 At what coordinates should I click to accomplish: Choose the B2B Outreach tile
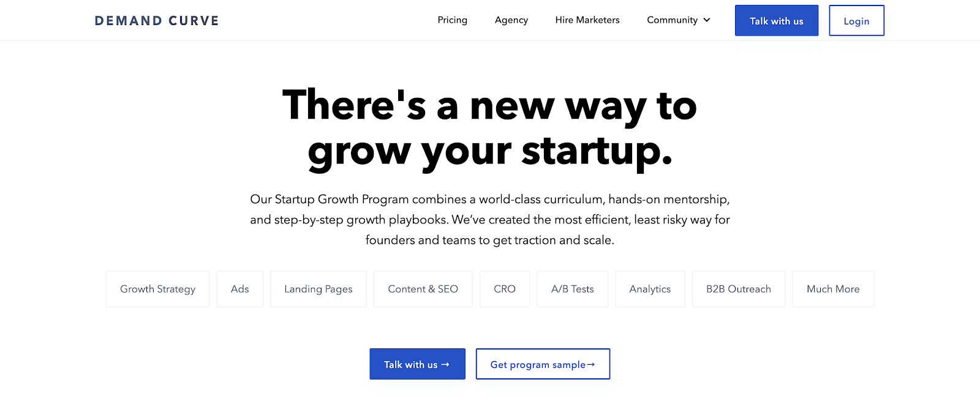point(738,289)
